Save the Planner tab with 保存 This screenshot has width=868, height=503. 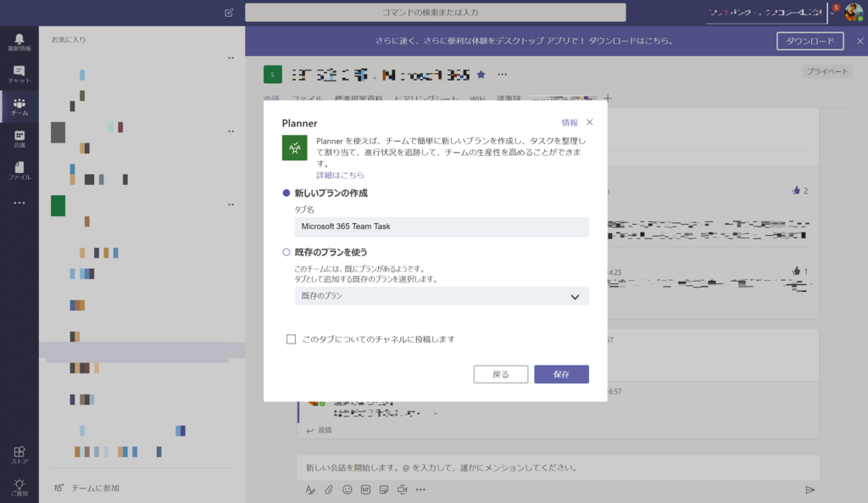561,374
